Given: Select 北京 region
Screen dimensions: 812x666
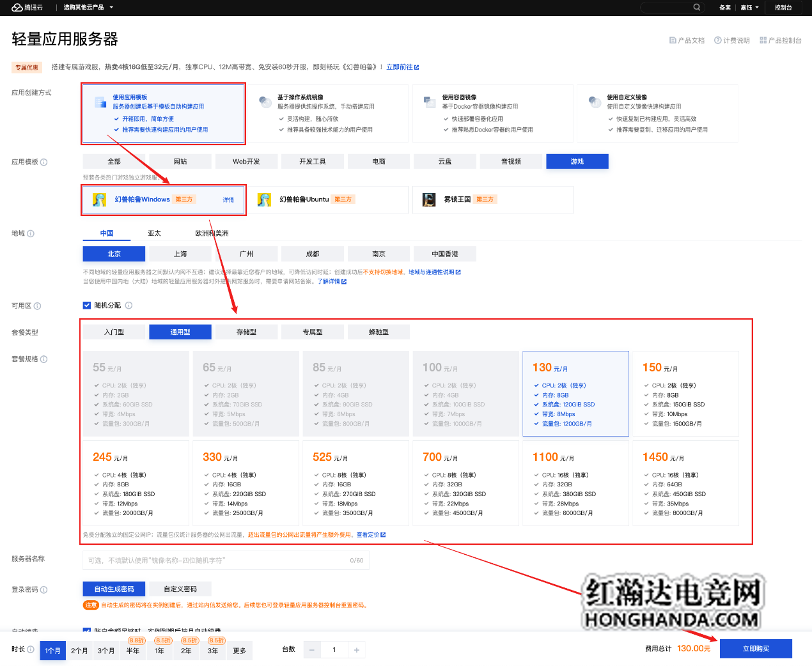Looking at the screenshot, I should coord(114,254).
